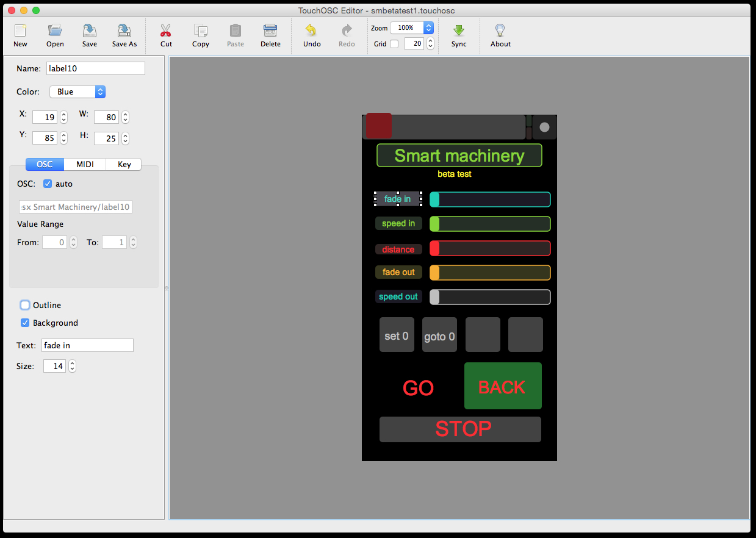756x538 pixels.
Task: Click the Y position field showing 85
Action: point(45,138)
